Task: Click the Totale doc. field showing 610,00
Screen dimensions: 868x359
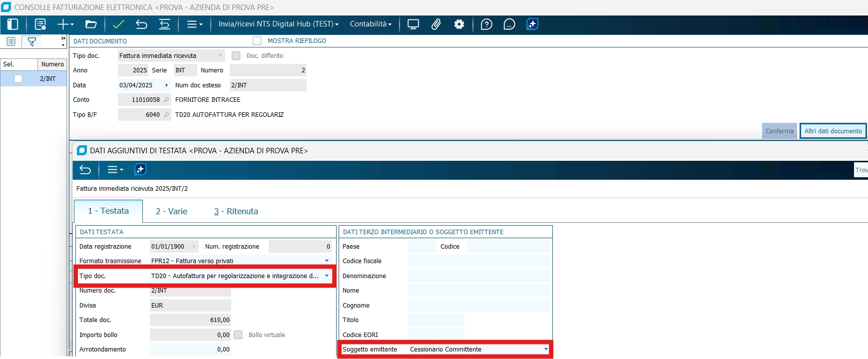Action: pos(190,320)
